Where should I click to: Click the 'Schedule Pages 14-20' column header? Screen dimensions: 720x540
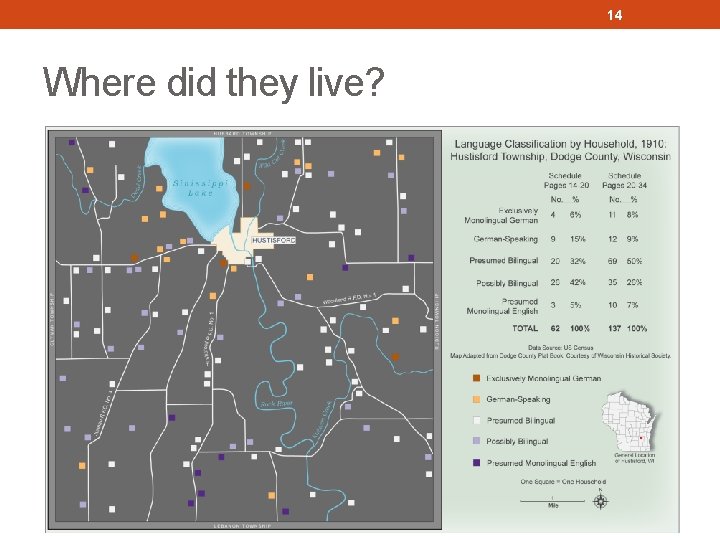[566, 180]
